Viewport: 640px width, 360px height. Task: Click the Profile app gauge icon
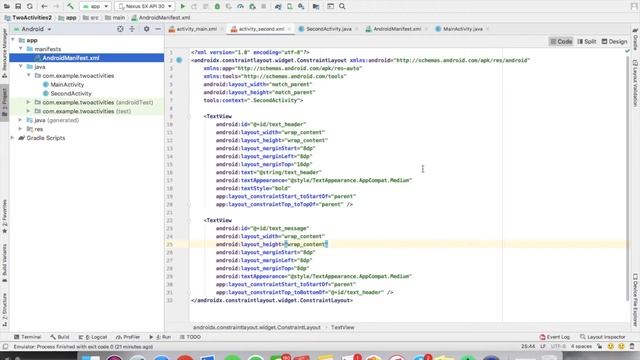[240, 7]
